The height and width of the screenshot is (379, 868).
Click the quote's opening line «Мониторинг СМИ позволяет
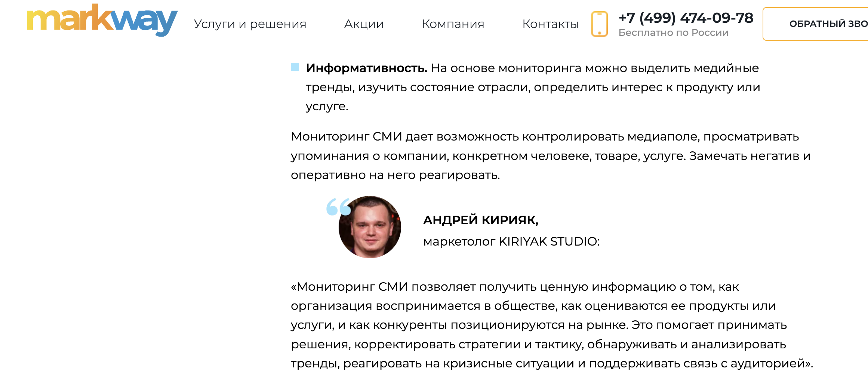point(514,287)
